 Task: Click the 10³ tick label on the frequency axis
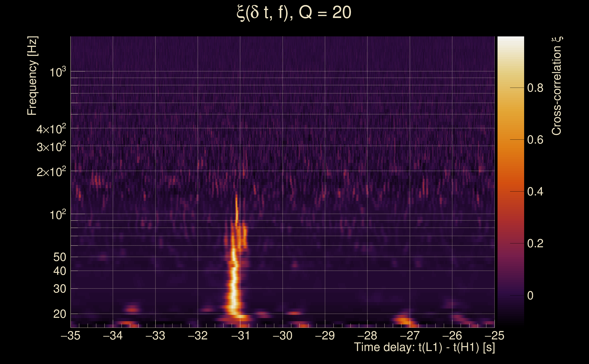pos(58,72)
